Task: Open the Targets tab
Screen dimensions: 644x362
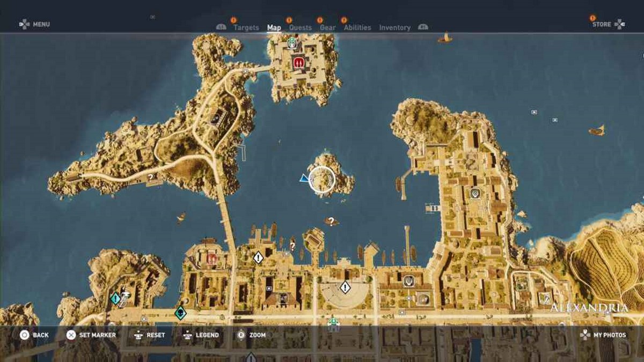Action: pyautogui.click(x=246, y=28)
